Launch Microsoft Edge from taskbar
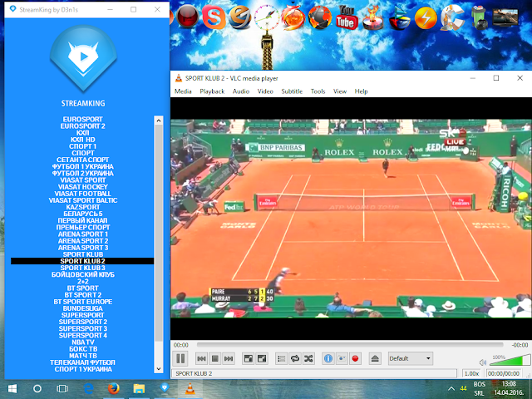 88,389
